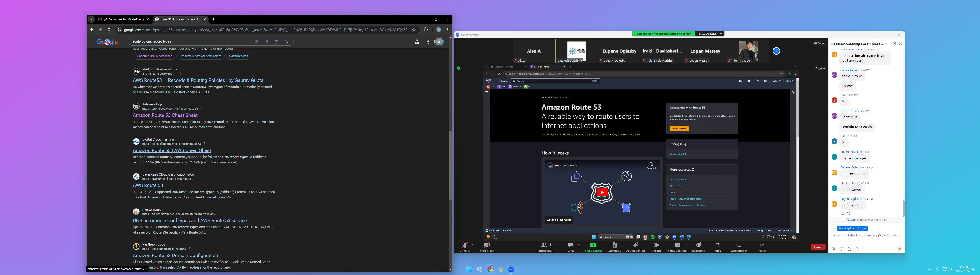
Task: Open the Meeting Group Chat recipient dropdown
Action: tap(852, 229)
